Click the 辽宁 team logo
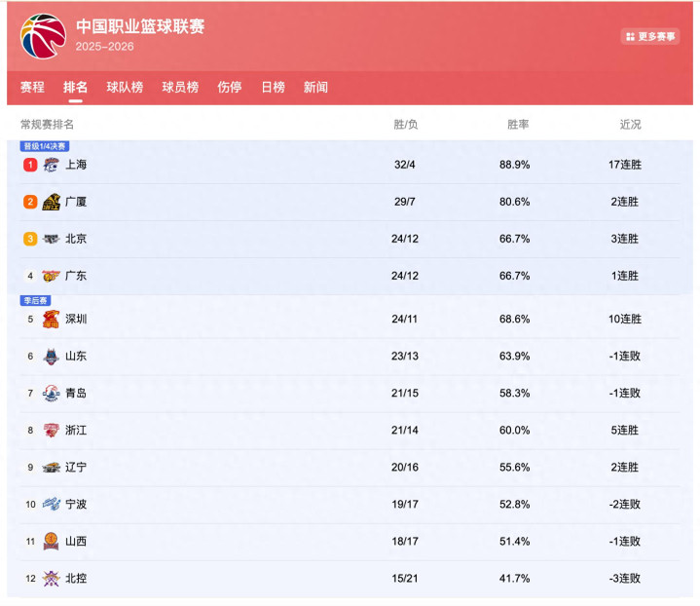Image resolution: width=700 pixels, height=606 pixels. [51, 468]
